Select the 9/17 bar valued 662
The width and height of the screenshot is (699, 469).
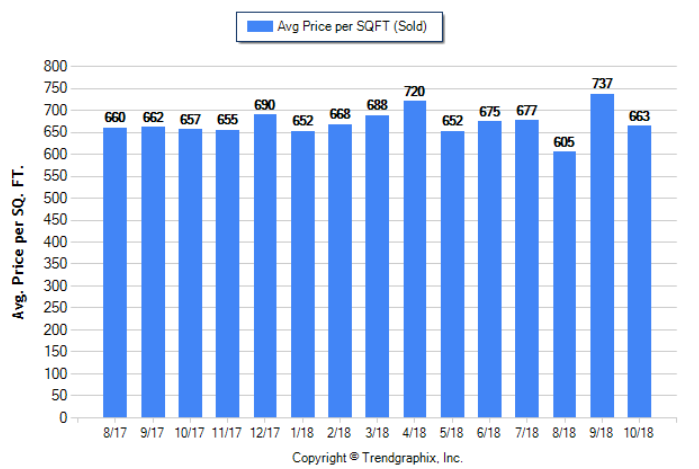tap(153, 272)
